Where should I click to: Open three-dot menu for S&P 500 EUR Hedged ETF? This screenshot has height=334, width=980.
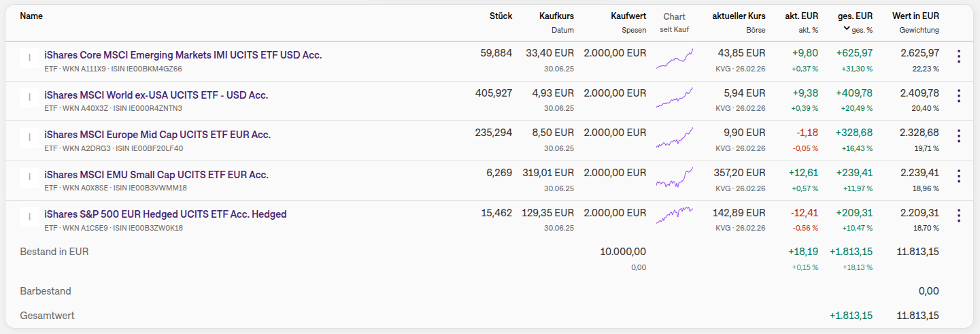(959, 216)
